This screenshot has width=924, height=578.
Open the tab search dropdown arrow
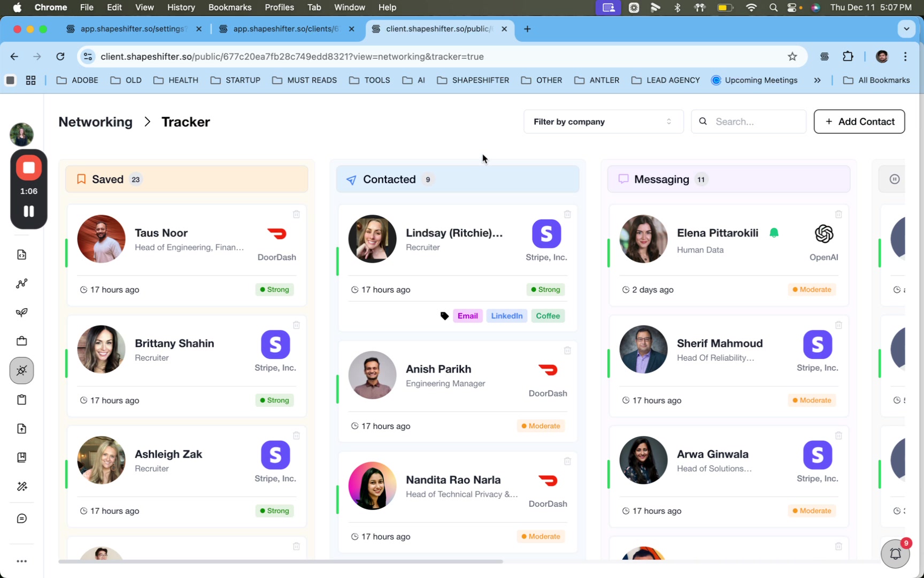[905, 29]
